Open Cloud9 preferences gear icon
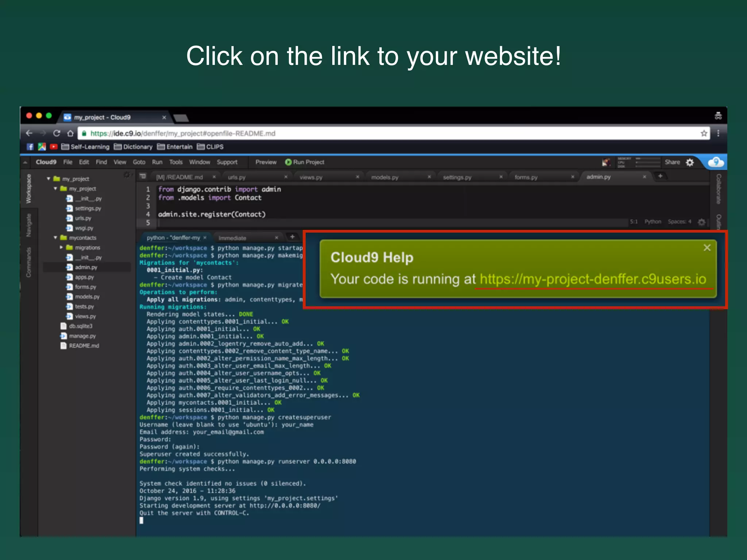The height and width of the screenshot is (560, 747). coord(690,162)
